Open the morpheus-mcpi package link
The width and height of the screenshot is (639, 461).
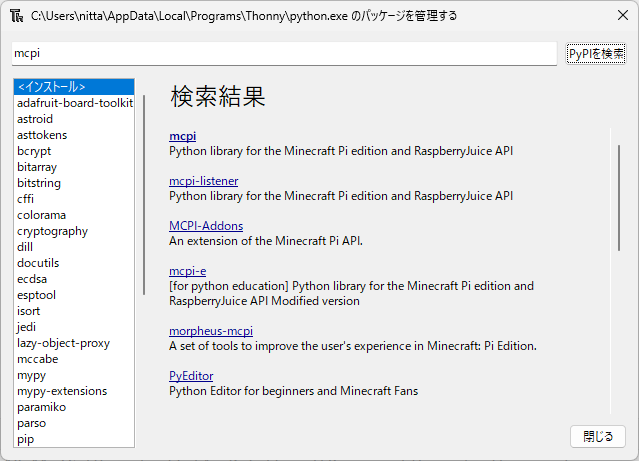tap(211, 331)
